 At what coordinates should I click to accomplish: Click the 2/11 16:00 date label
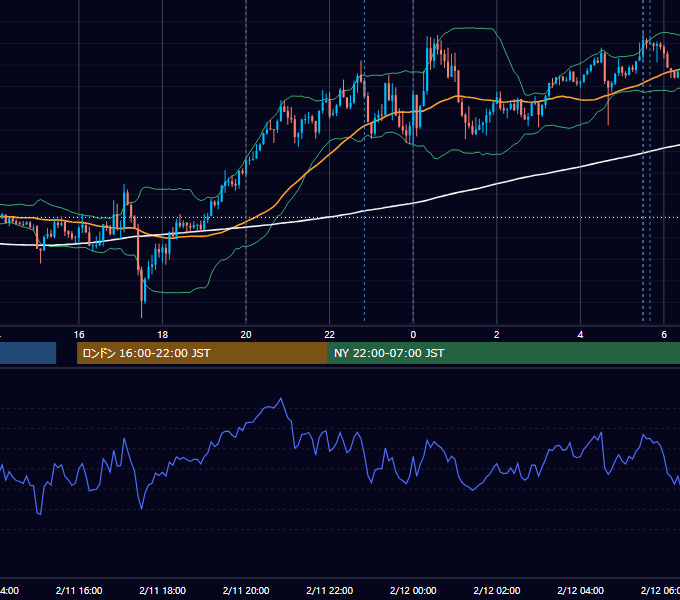coord(79,590)
